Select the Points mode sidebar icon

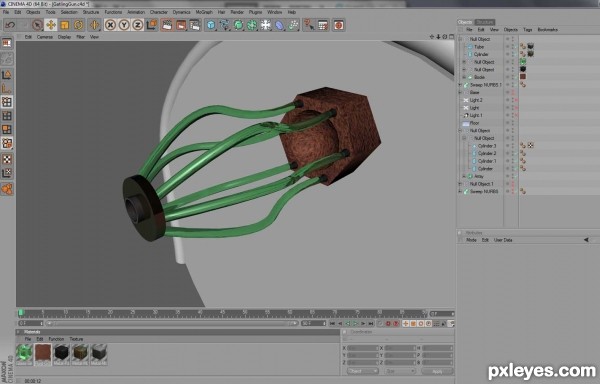point(7,102)
